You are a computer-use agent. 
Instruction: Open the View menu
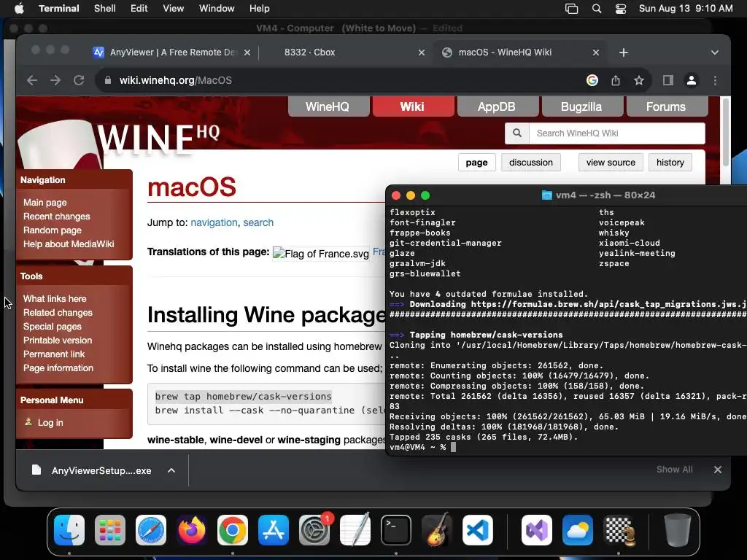click(174, 9)
